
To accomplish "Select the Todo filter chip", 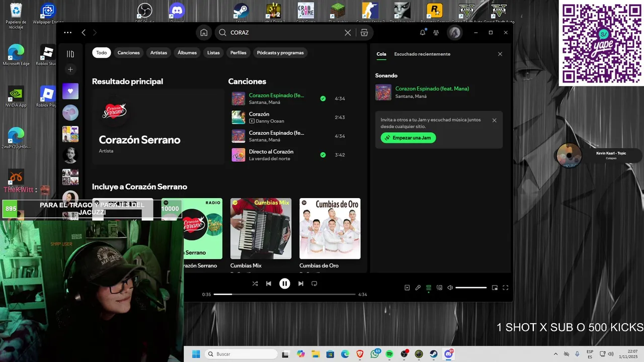I will [102, 53].
